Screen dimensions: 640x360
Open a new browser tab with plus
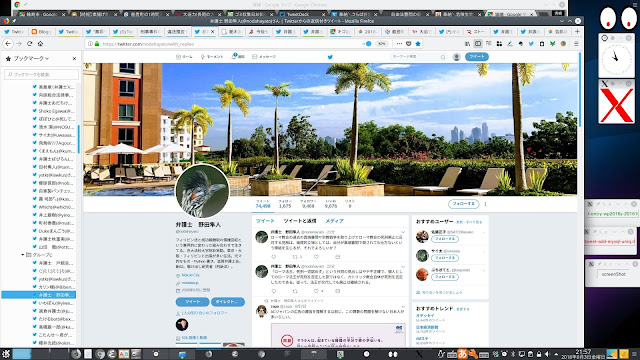coord(577,31)
